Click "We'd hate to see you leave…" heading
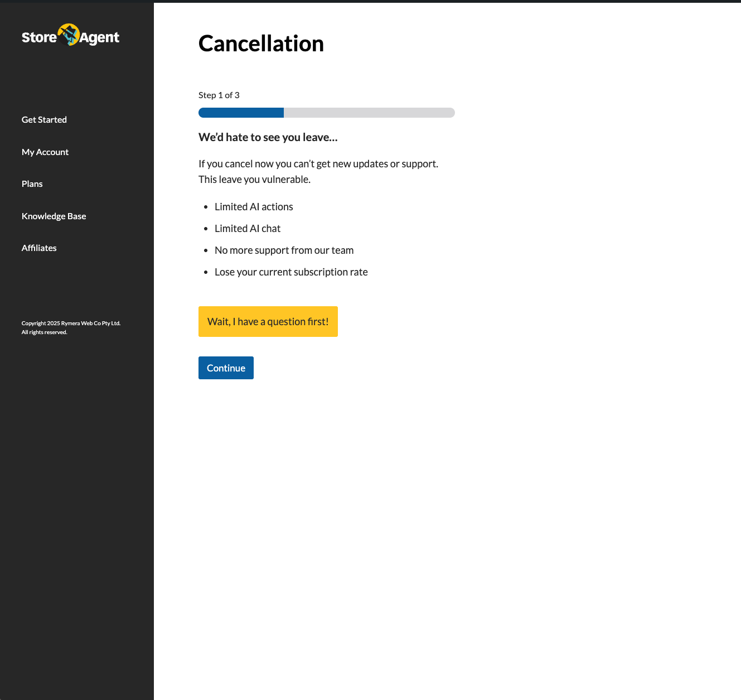 tap(268, 137)
